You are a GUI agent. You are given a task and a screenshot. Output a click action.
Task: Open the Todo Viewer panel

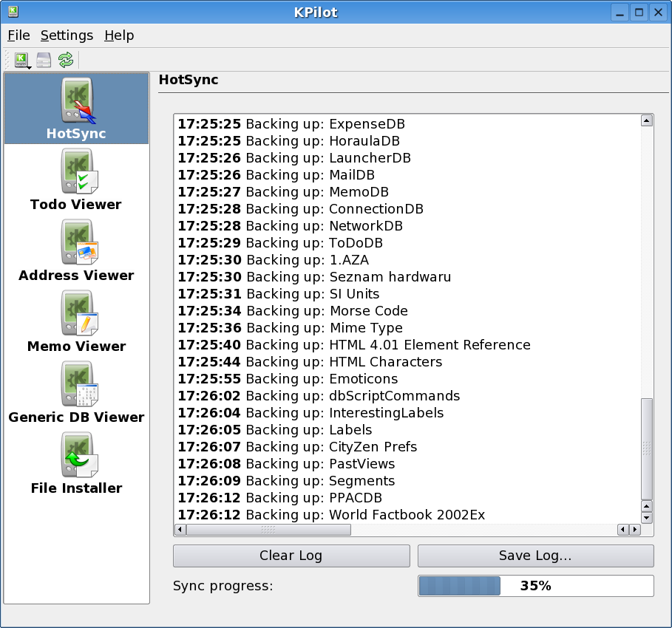76,180
